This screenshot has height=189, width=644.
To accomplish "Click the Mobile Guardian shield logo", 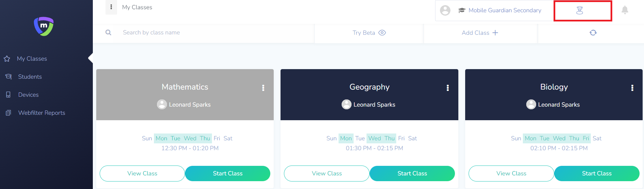I will [x=44, y=26].
